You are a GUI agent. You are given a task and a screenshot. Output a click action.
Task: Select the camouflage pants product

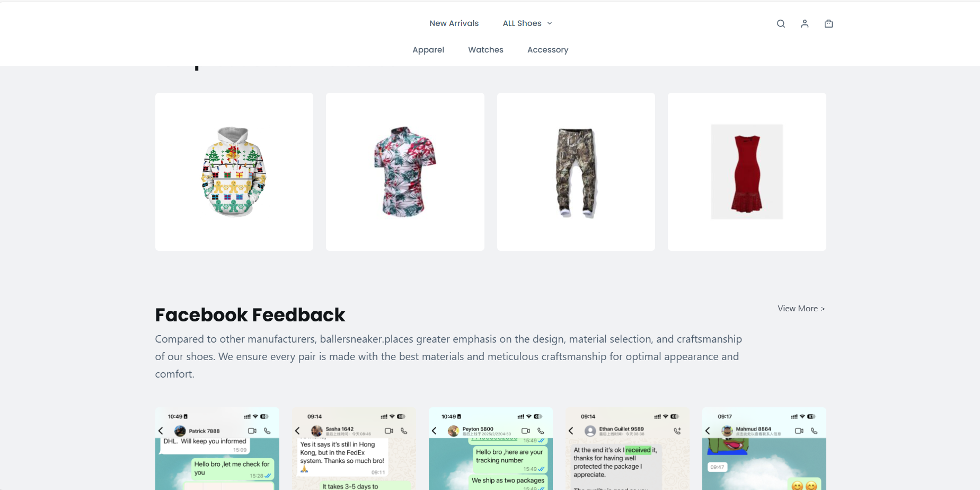tap(576, 172)
